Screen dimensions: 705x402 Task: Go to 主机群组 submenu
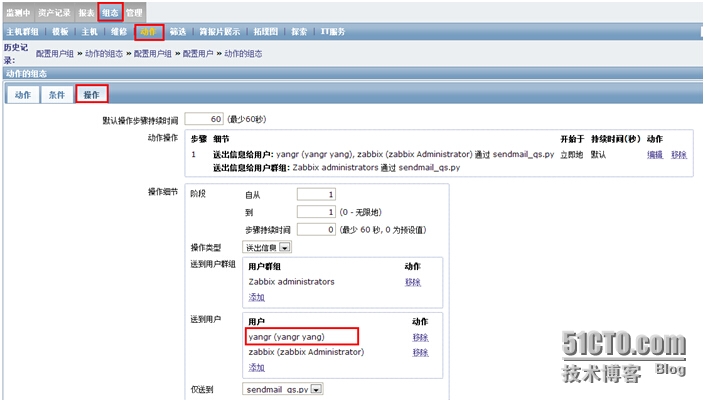pos(22,31)
